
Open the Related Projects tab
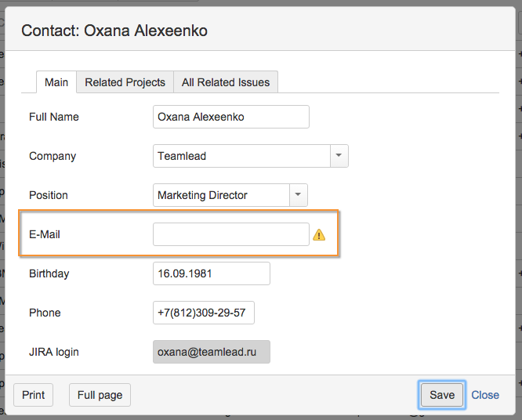[125, 82]
